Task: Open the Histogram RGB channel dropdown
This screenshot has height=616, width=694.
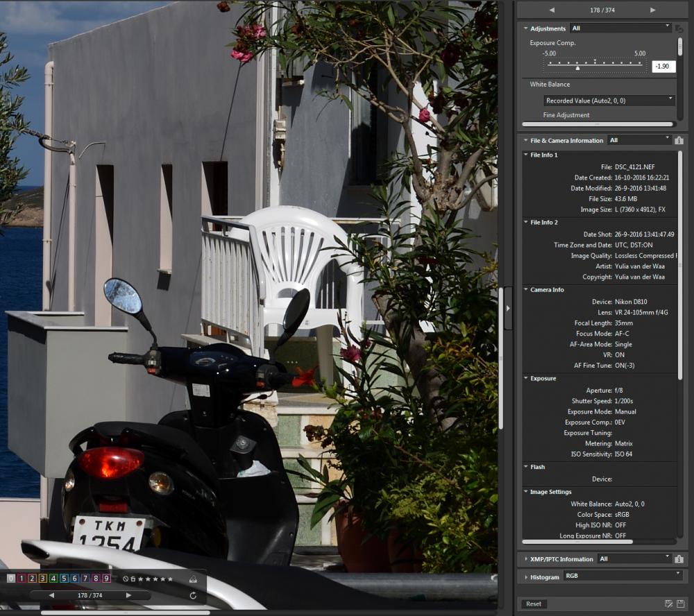Action: [x=623, y=576]
